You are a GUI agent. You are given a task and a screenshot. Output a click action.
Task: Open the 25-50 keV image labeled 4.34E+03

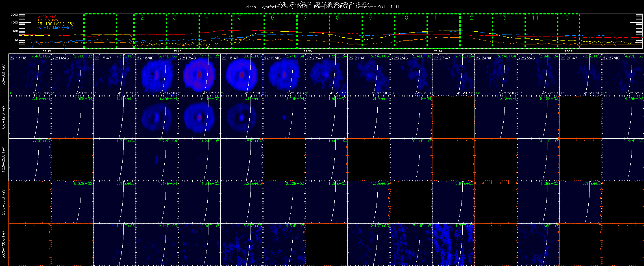199,202
